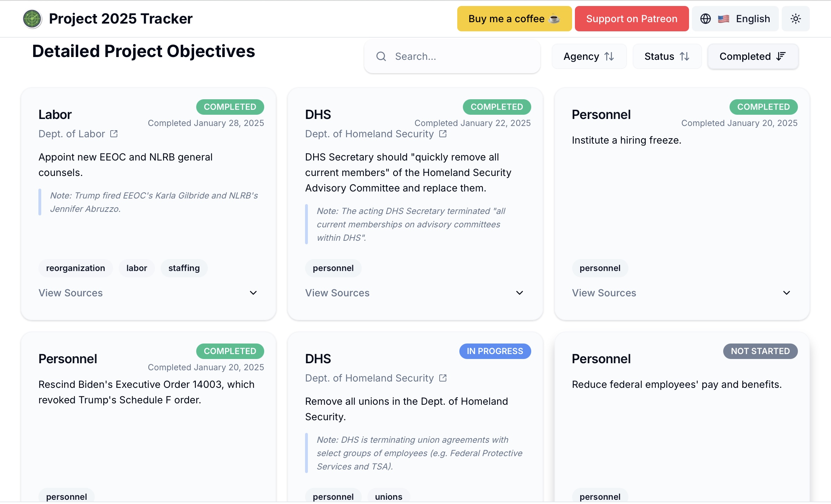Screen dimensions: 831x504
Task: Expand View Sources on the hiring freeze card
Action: 681,293
